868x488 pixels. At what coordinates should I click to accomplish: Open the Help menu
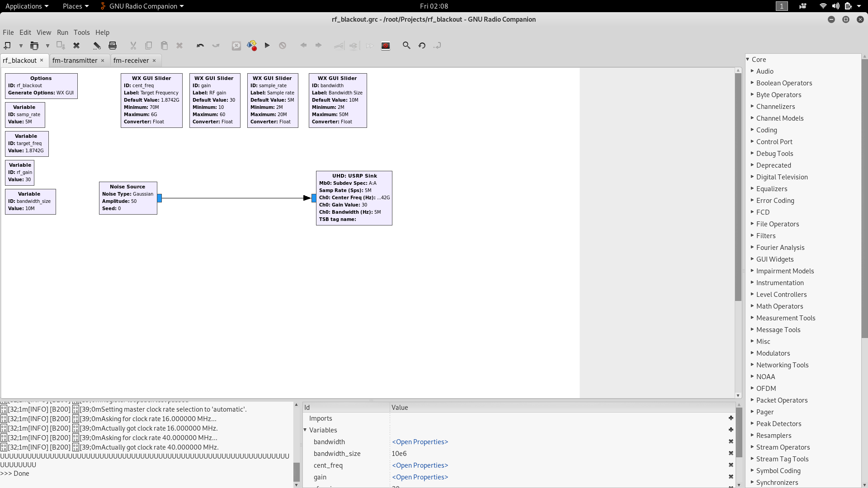(x=102, y=33)
